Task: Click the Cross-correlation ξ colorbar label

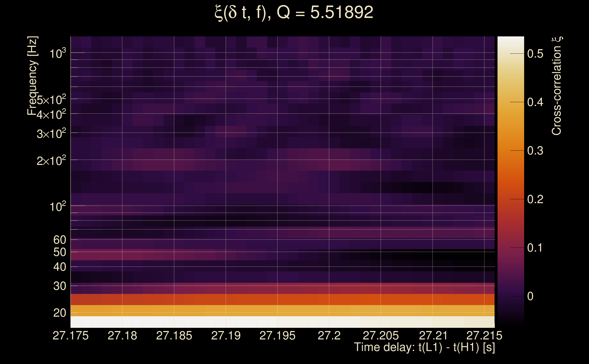Action: (x=557, y=86)
